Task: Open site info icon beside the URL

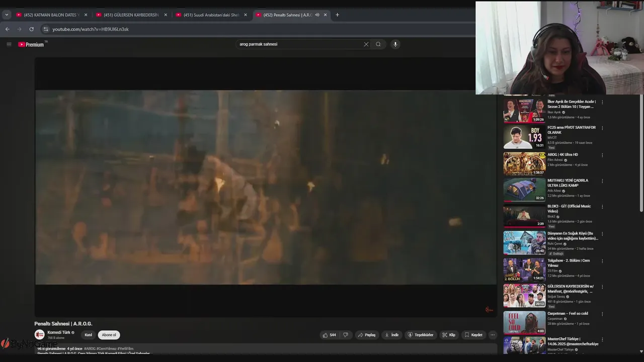Action: tap(45, 29)
